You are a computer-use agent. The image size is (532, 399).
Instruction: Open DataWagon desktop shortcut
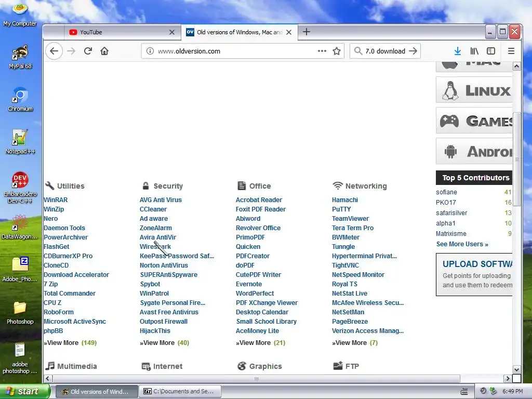(x=20, y=228)
